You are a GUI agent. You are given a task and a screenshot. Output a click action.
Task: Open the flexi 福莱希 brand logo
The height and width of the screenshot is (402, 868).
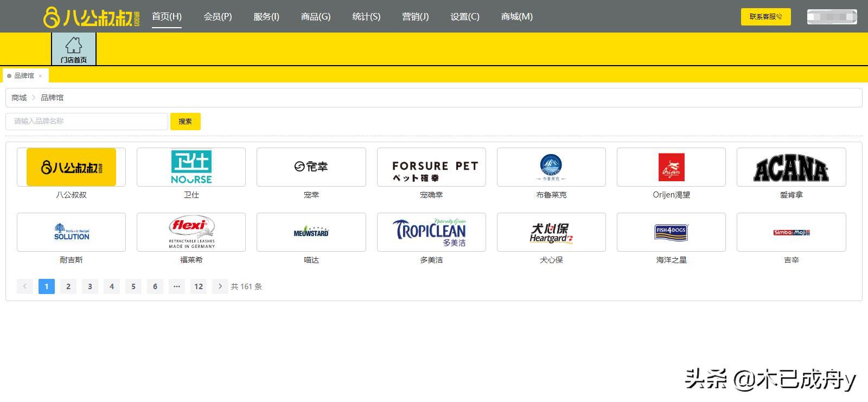point(191,232)
